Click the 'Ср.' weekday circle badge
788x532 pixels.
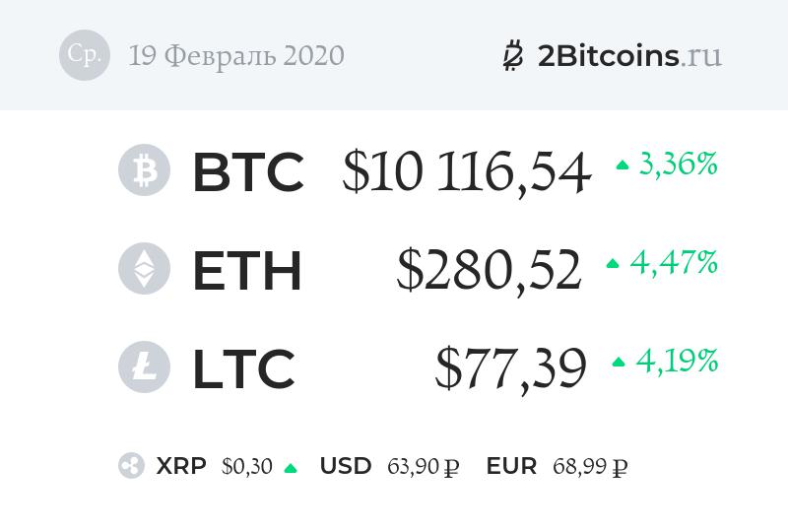[x=84, y=55]
